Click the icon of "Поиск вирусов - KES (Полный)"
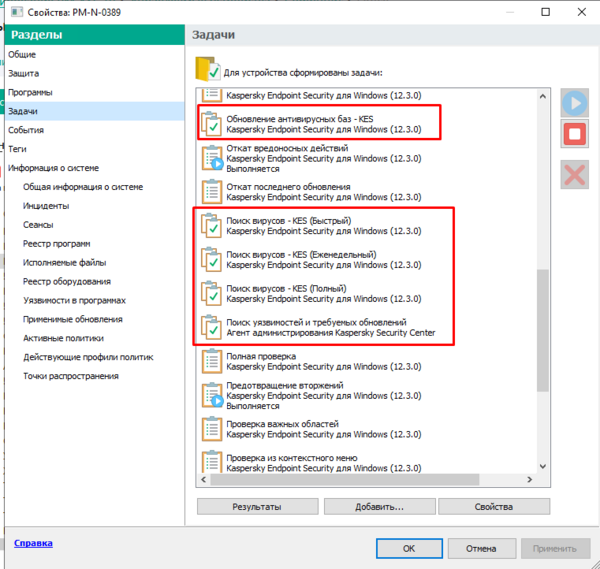Viewport: 600px width, 569px height. click(211, 293)
